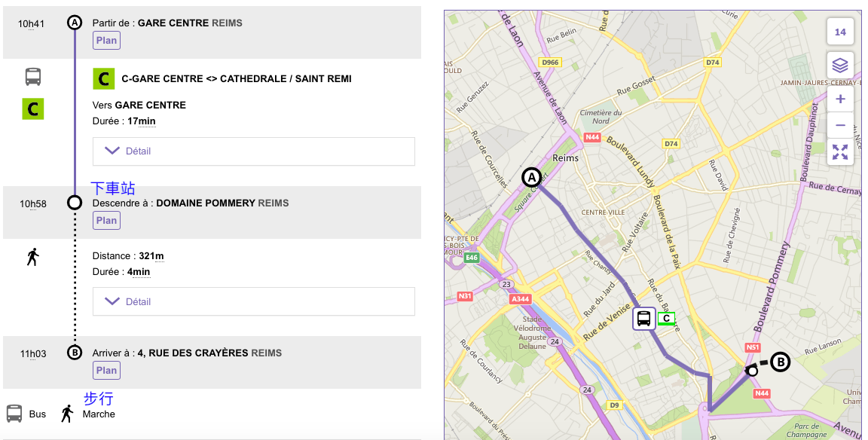Zoom out on the map
868x440 pixels.
(840, 125)
